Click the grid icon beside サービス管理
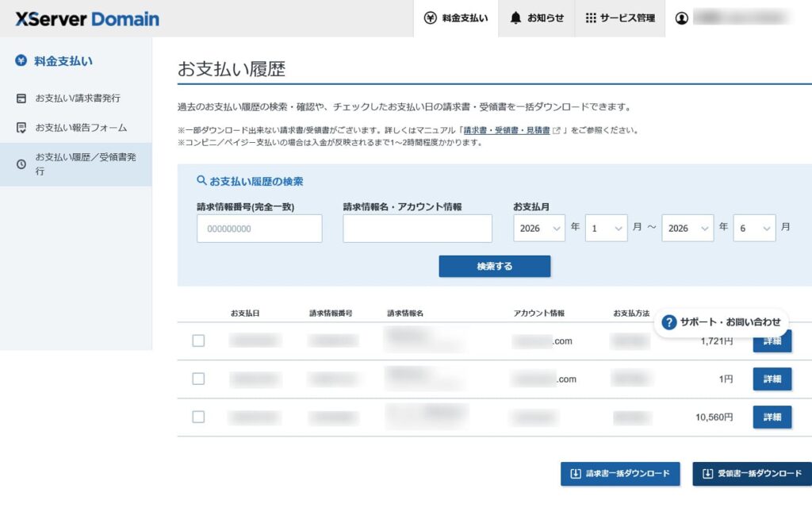The height and width of the screenshot is (527, 812). click(591, 18)
